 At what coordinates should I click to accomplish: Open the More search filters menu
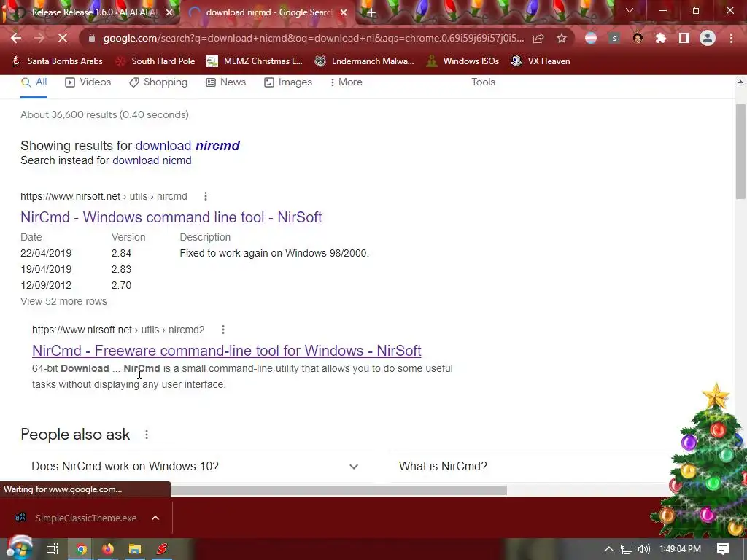coord(346,82)
